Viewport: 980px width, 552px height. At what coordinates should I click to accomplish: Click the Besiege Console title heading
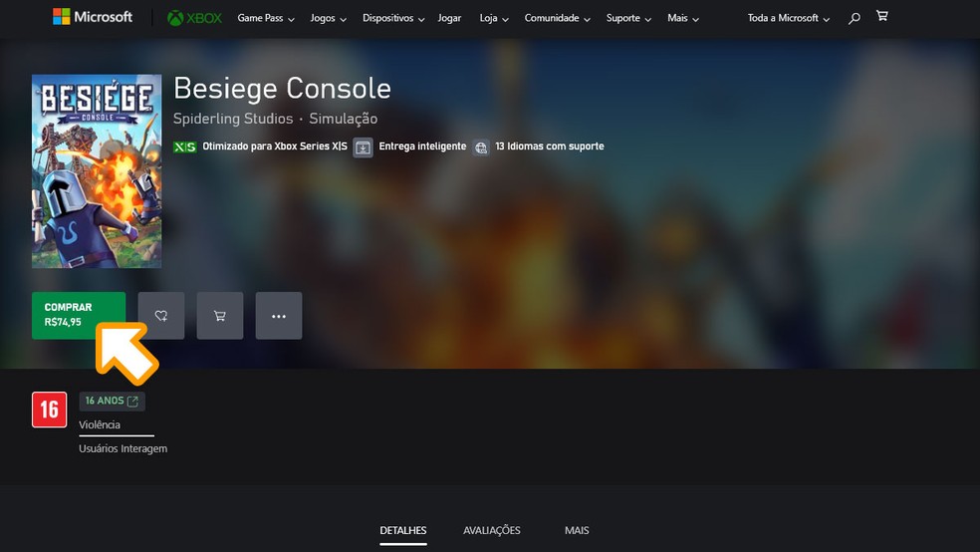coord(282,89)
